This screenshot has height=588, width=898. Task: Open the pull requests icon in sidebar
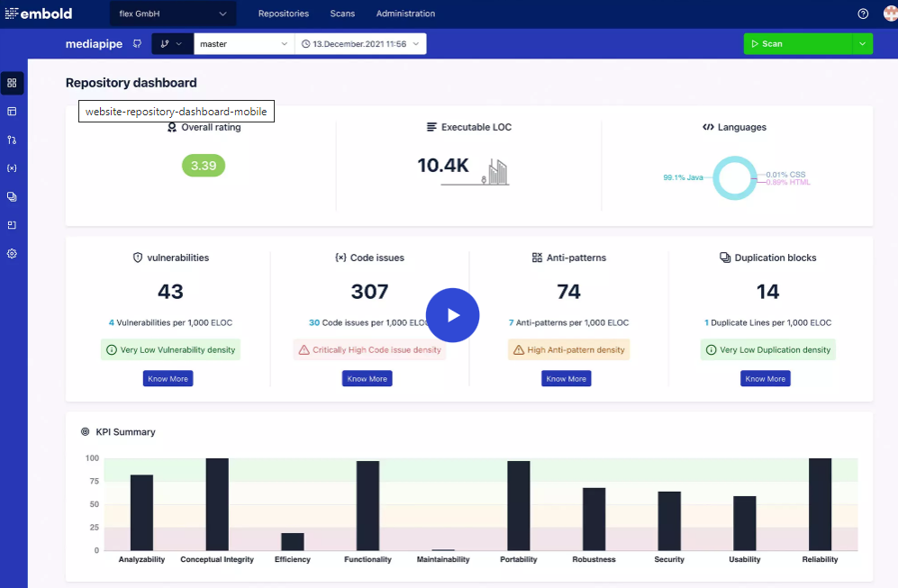coord(12,140)
